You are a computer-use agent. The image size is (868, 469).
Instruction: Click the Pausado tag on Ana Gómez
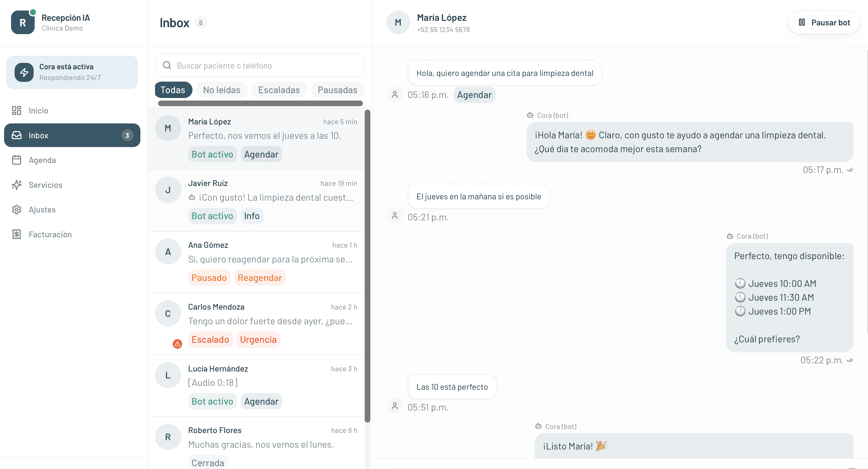[x=209, y=278]
